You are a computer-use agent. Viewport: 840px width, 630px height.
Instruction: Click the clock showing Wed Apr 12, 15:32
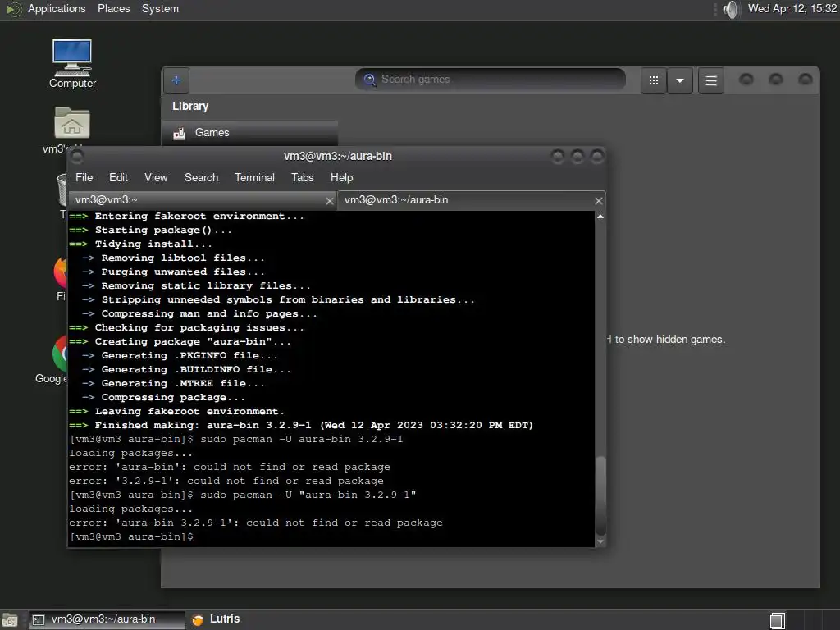tap(792, 8)
